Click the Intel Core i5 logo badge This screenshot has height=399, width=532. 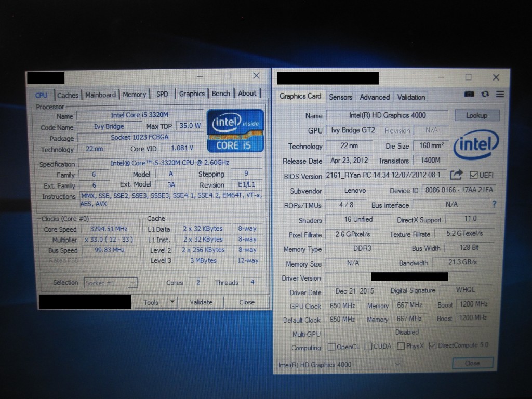pos(235,130)
